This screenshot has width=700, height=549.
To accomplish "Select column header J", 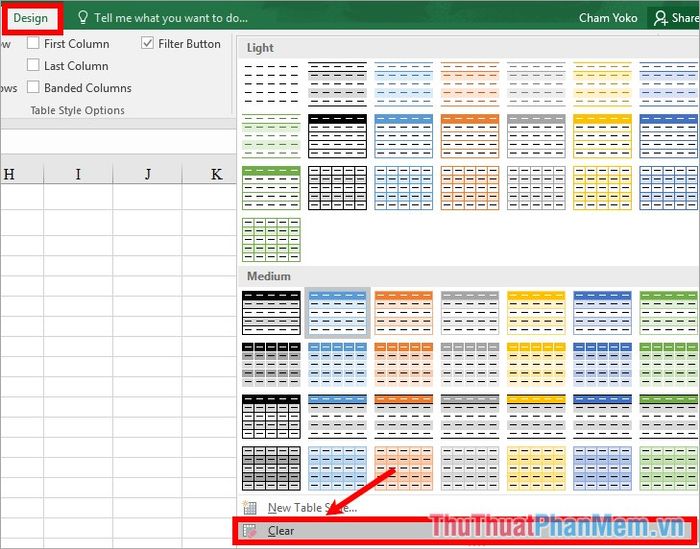I will click(147, 174).
